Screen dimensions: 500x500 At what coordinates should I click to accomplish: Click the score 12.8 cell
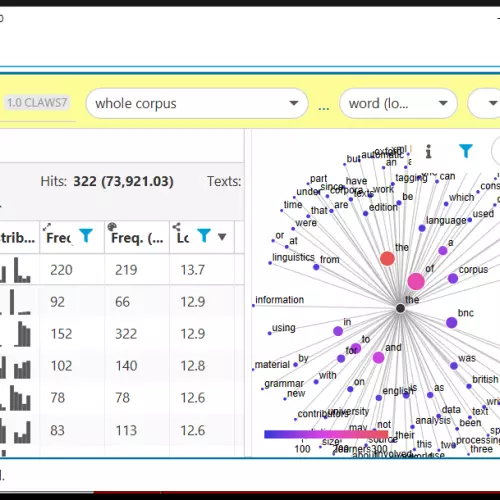pyautogui.click(x=192, y=366)
